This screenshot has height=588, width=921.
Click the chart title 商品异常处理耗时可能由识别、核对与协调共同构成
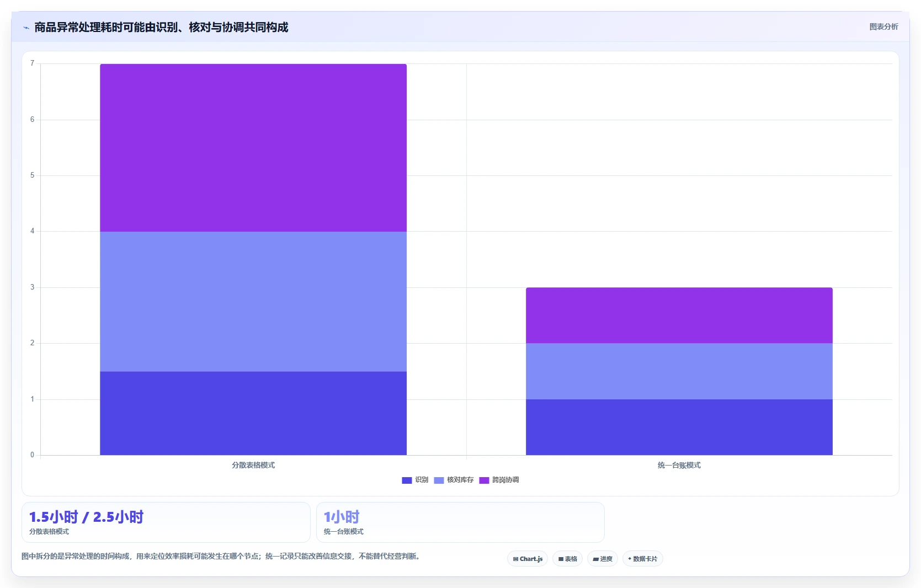pos(161,27)
